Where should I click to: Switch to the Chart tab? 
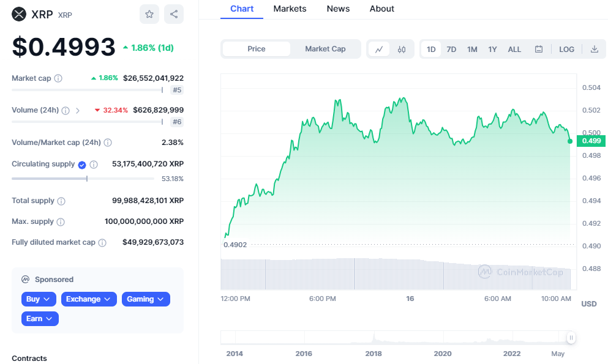(x=242, y=9)
